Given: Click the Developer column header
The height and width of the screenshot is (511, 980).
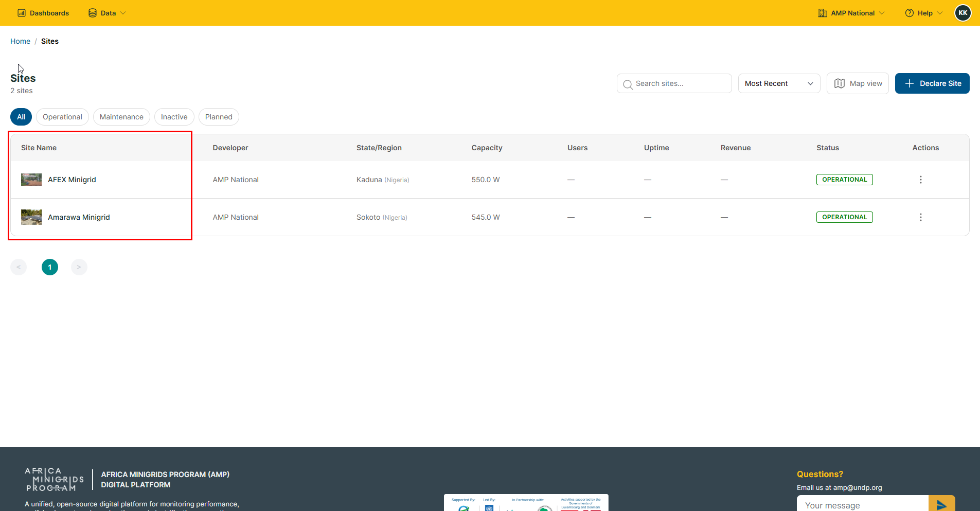Looking at the screenshot, I should point(230,148).
